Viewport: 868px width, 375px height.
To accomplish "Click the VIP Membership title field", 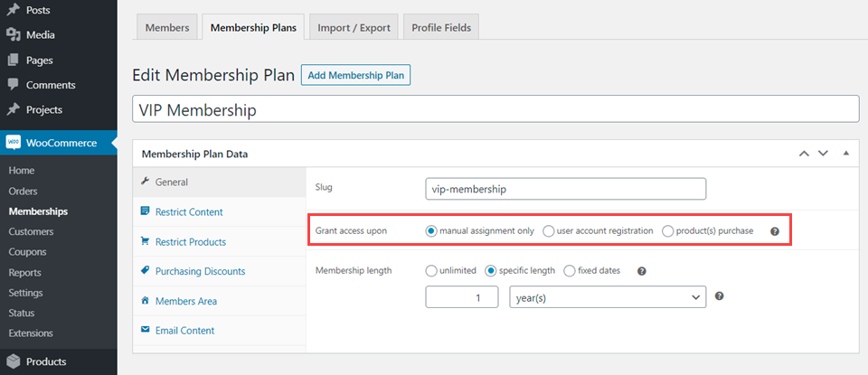I will pos(496,109).
